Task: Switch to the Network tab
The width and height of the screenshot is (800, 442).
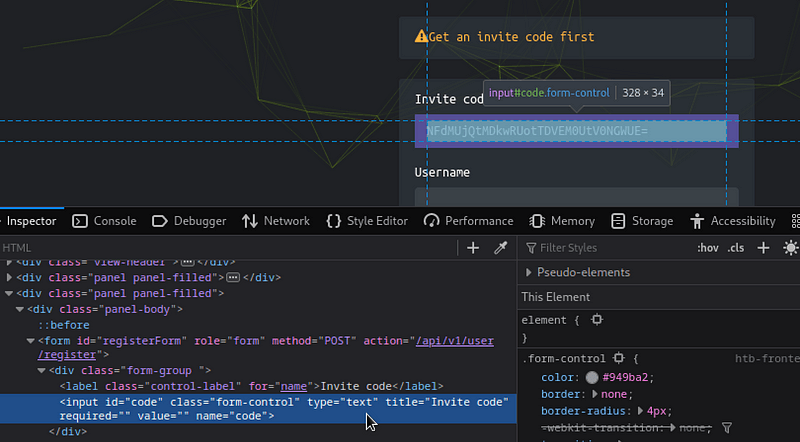Action: 275,221
